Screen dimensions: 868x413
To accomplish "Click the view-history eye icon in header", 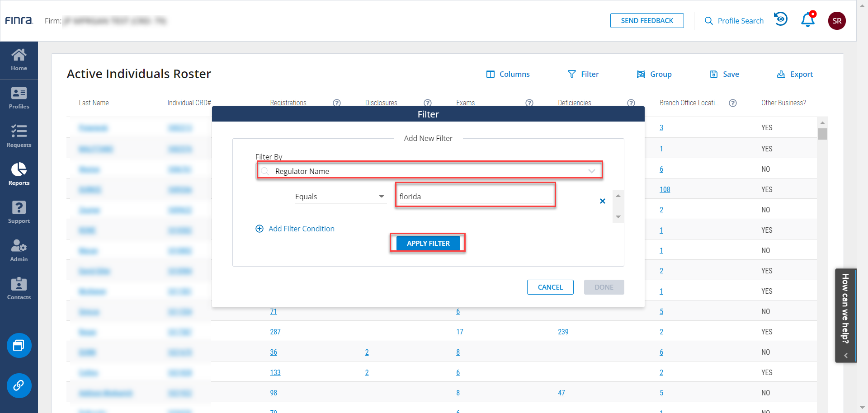I will click(x=781, y=19).
